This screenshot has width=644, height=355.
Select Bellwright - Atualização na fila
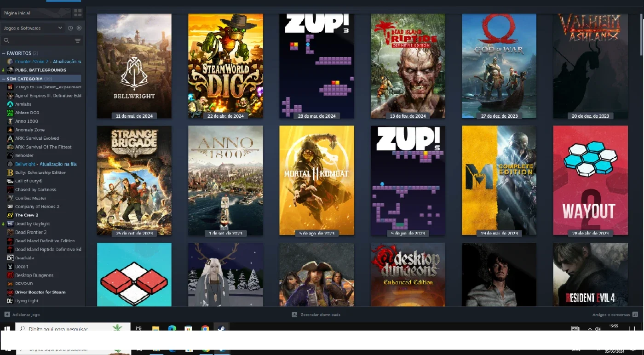point(46,164)
